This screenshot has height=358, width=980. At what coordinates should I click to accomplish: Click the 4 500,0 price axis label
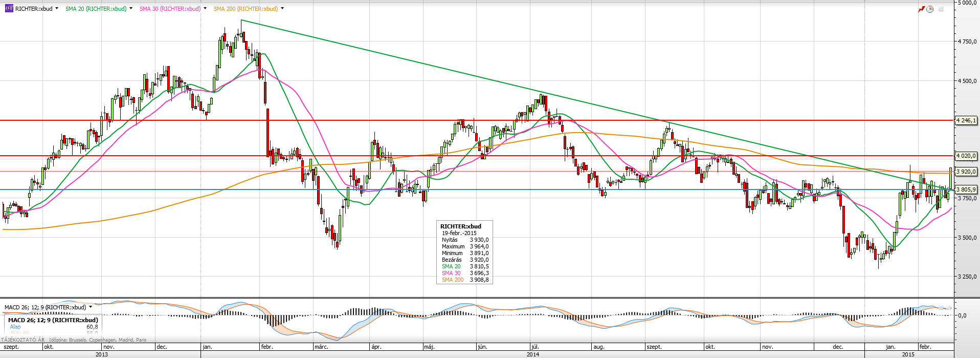pos(967,81)
